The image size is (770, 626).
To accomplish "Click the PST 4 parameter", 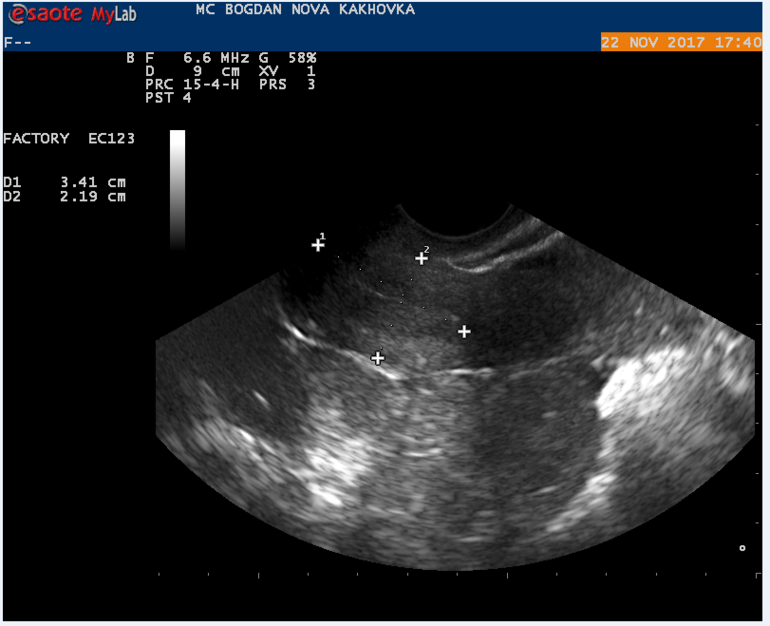I will [168, 97].
